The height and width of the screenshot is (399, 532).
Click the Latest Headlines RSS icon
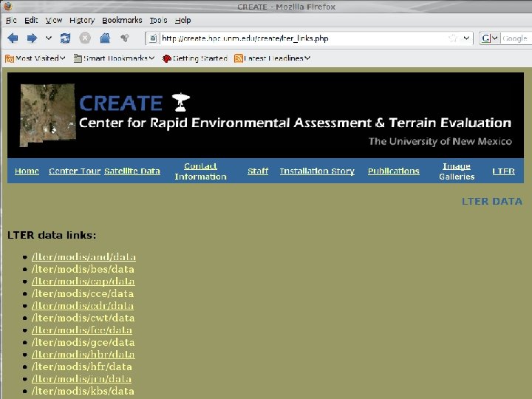pos(239,58)
